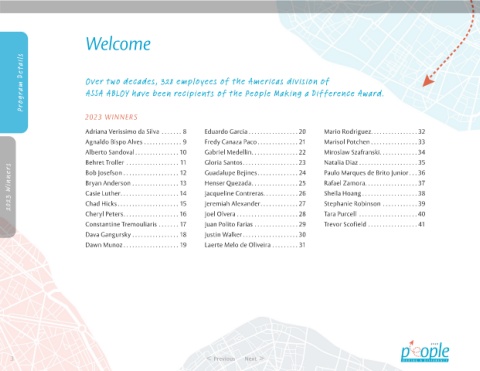Click the People Making a Difference logo
The height and width of the screenshot is (371, 480).
425,351
